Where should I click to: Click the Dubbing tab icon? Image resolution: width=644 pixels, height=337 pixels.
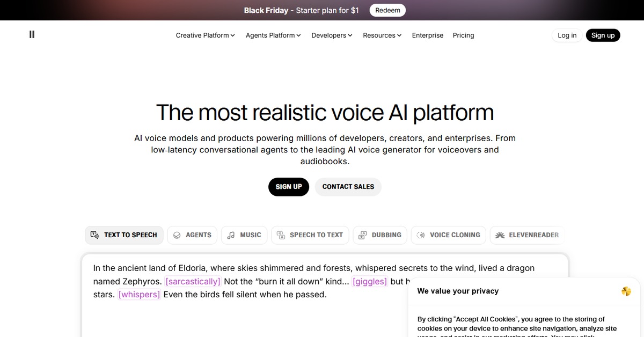click(363, 235)
